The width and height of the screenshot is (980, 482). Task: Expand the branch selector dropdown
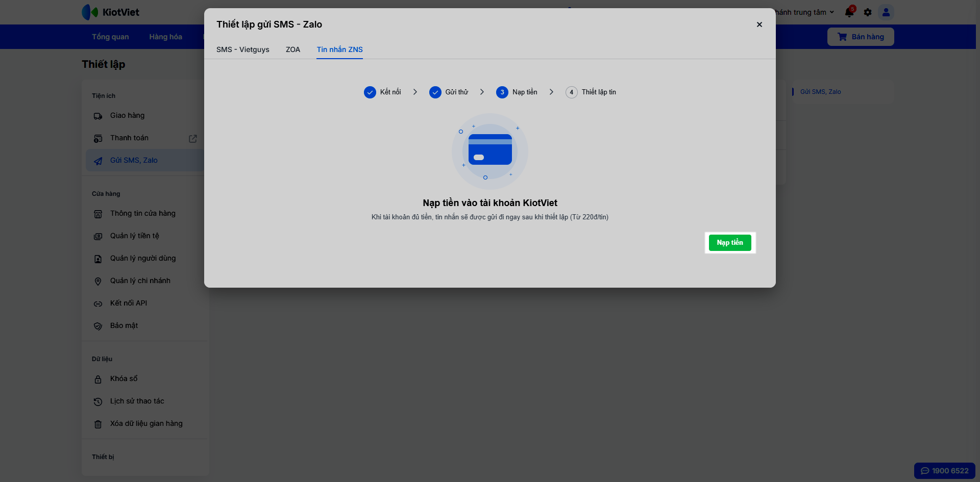click(804, 12)
